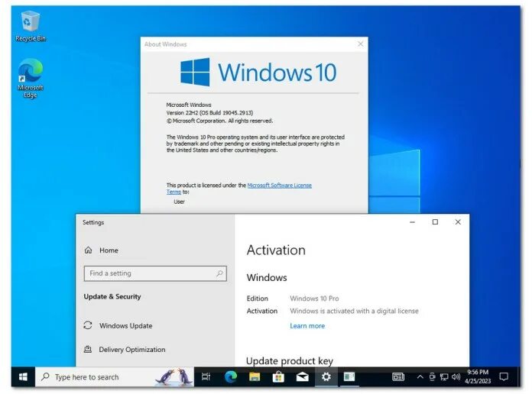Click the Windows 10 logo in About dialog

pyautogui.click(x=258, y=73)
